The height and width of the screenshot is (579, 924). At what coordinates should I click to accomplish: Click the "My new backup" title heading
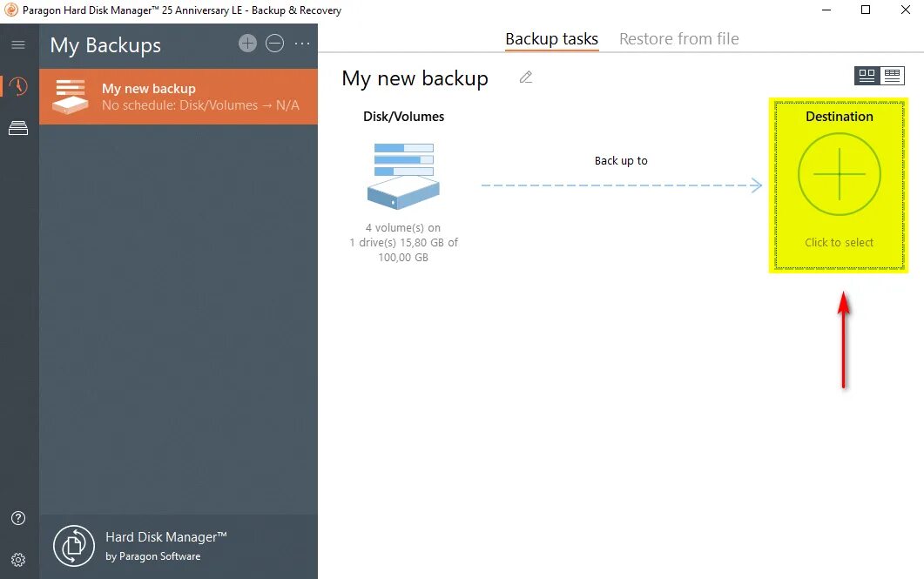pos(415,78)
